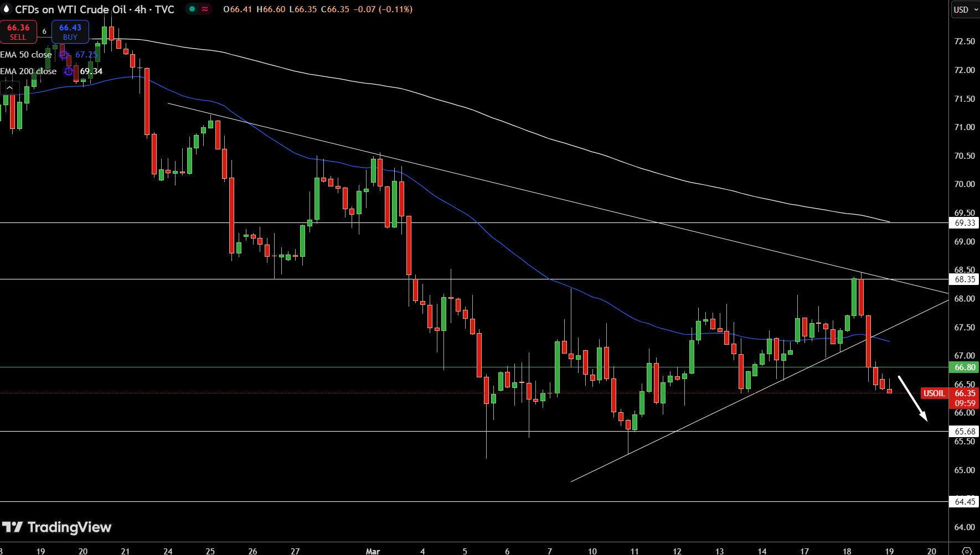Click the Mar label on time axis
980x555 pixels.
(373, 551)
